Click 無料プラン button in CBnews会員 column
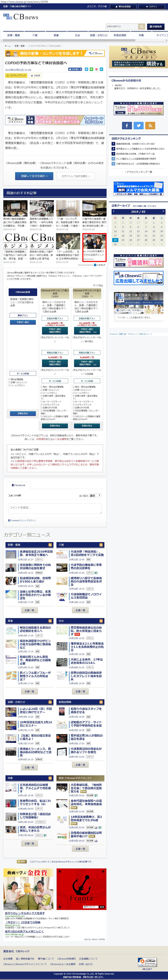 pyautogui.click(x=23, y=315)
